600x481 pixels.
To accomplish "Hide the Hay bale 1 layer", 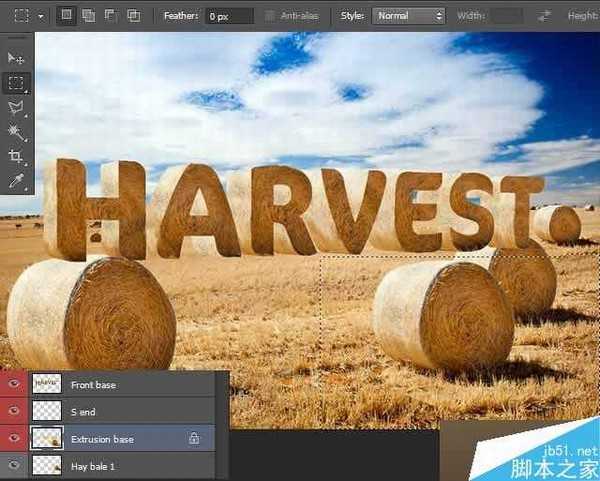I will pos(14,465).
